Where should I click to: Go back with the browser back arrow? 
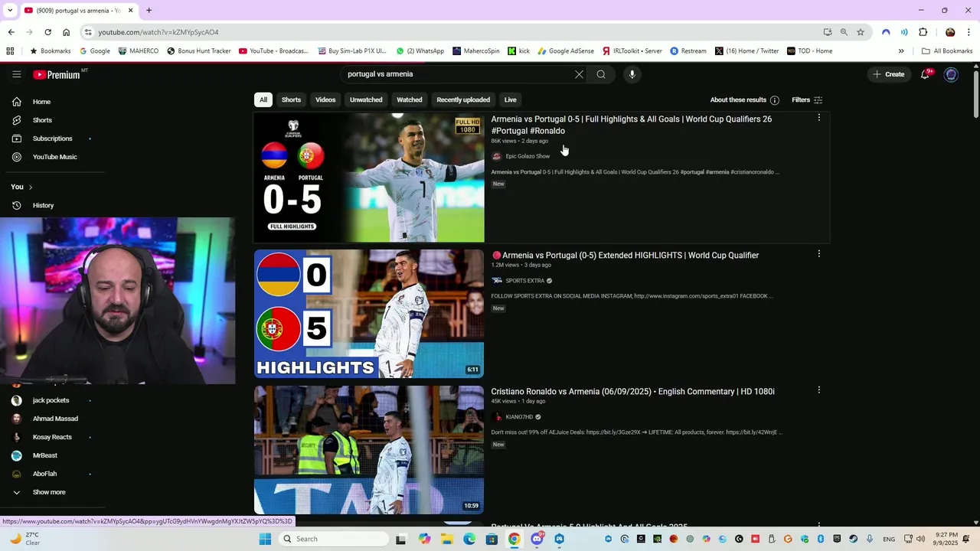tap(11, 32)
